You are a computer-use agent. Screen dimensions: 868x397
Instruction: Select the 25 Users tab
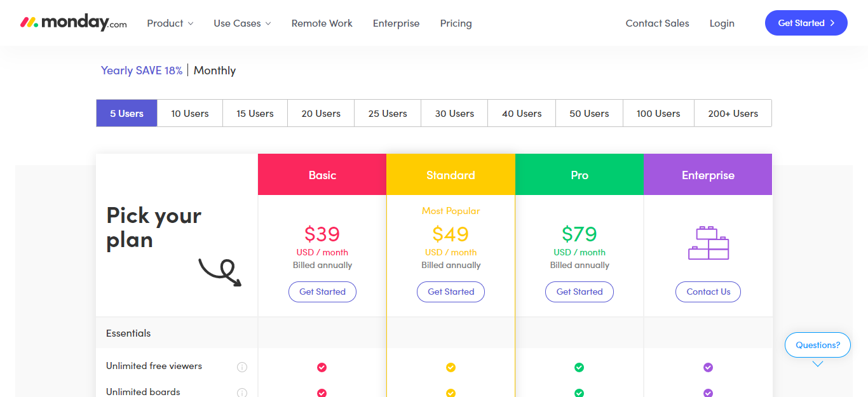[388, 113]
